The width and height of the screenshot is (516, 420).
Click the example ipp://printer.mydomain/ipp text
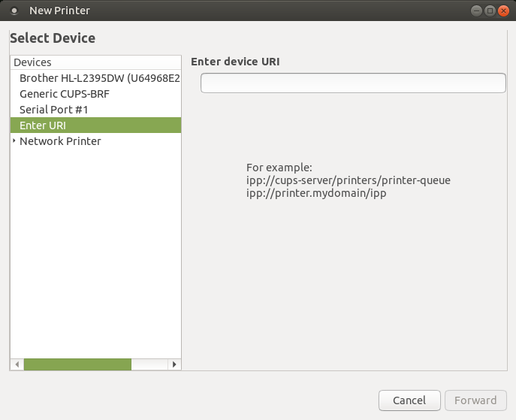(316, 193)
